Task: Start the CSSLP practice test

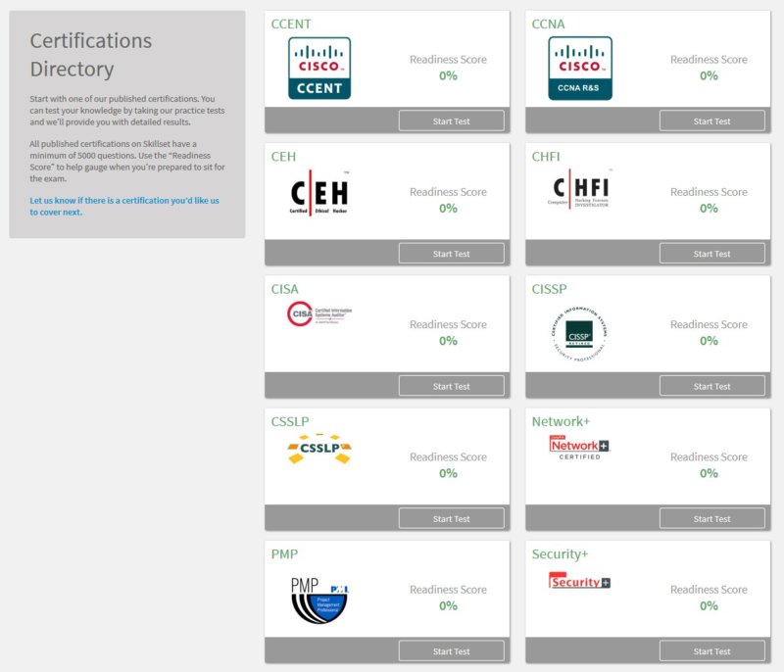Action: [x=452, y=518]
